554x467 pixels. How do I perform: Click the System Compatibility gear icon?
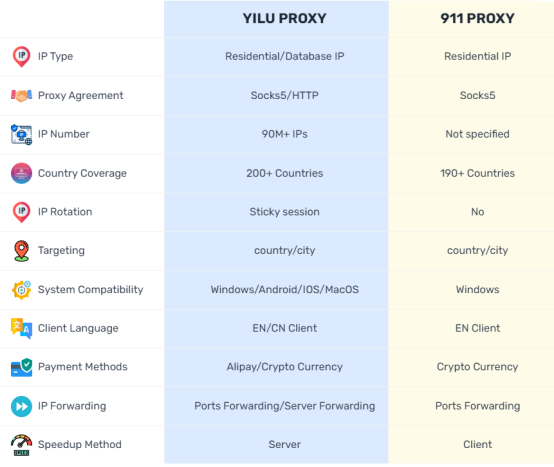(21, 290)
